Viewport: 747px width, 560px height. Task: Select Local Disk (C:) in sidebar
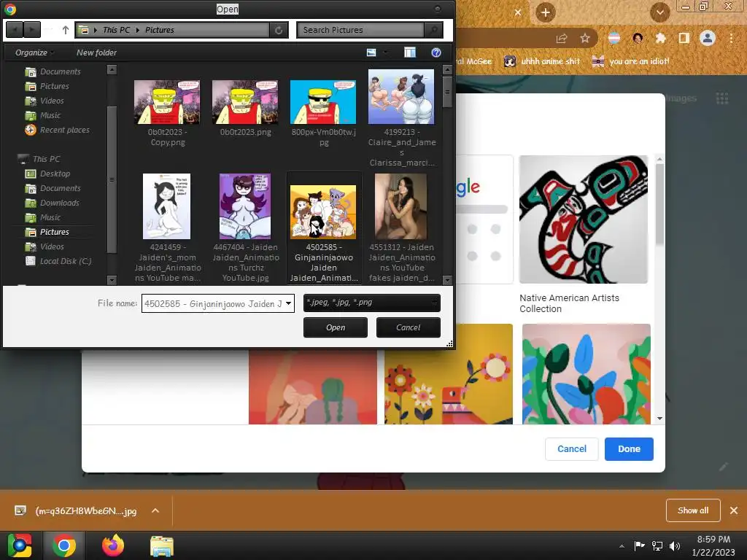[x=58, y=261]
